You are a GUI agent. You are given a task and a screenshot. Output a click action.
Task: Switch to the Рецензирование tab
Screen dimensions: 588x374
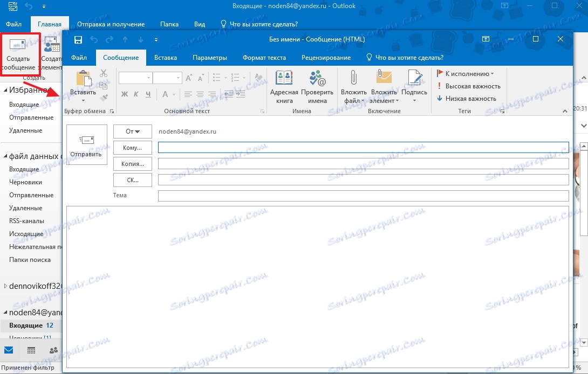326,58
